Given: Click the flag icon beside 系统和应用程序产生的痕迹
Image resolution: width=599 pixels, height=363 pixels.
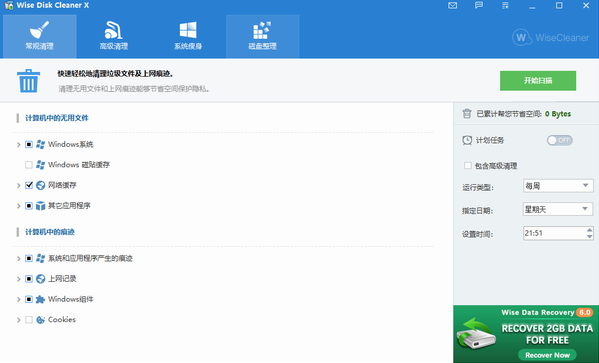Looking at the screenshot, I should (x=40, y=259).
